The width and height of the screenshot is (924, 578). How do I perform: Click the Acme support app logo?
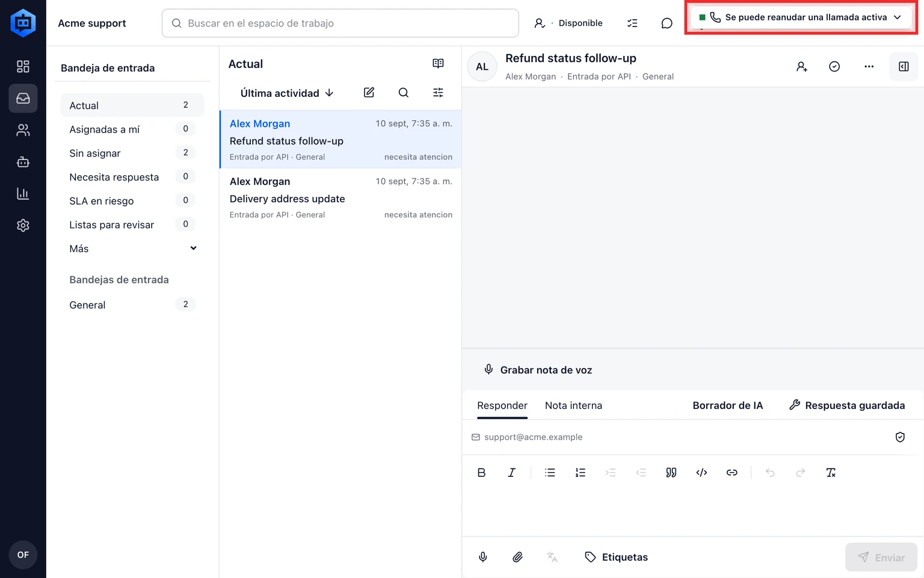[23, 23]
